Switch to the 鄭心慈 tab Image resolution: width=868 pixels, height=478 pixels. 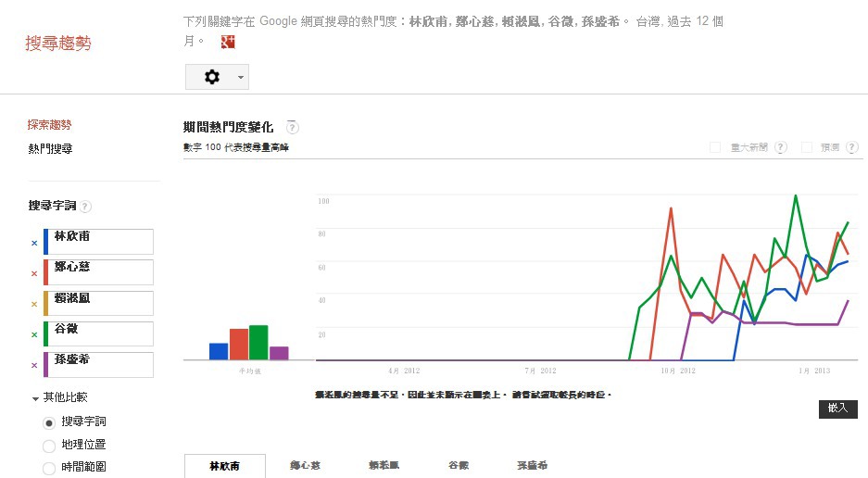(305, 465)
